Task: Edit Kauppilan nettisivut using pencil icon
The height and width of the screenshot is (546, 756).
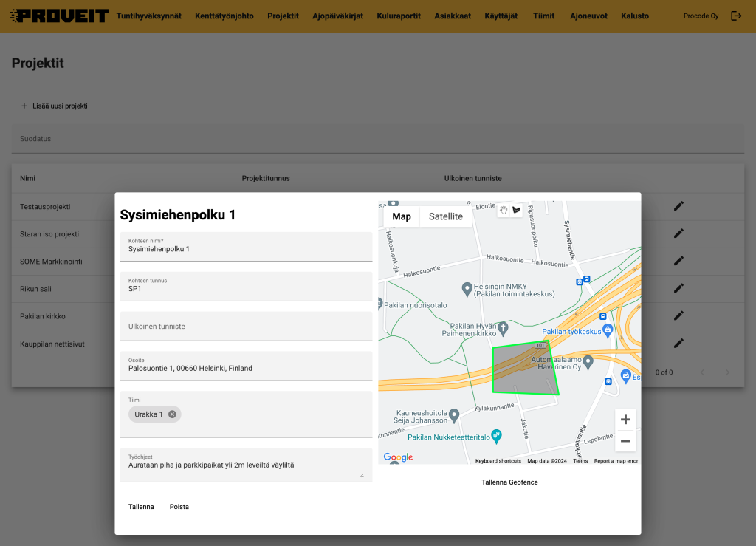Action: coord(678,344)
